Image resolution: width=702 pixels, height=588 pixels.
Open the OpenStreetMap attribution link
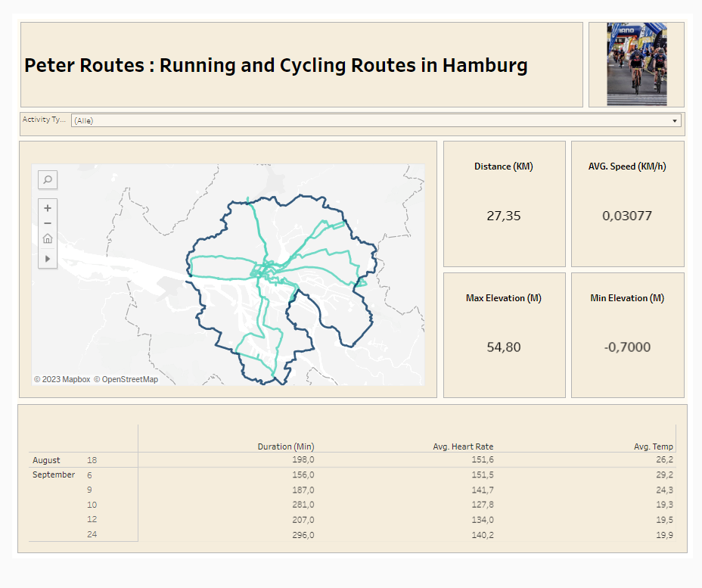coord(126,379)
